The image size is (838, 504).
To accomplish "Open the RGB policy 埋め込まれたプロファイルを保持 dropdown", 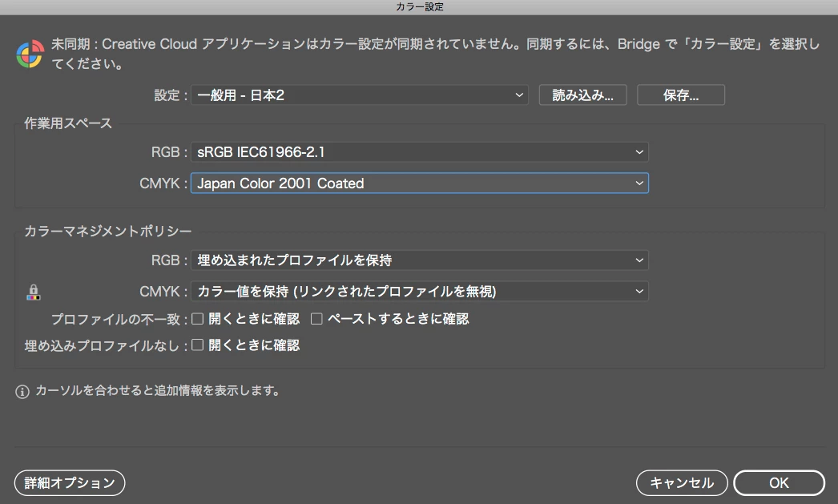I will (x=420, y=260).
